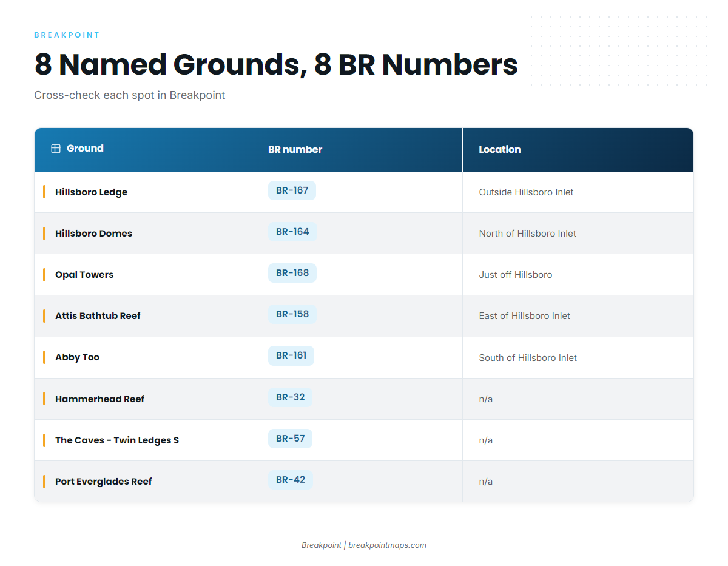Select the BR-168 badge
Screen dimensions: 728x566
pyautogui.click(x=292, y=273)
